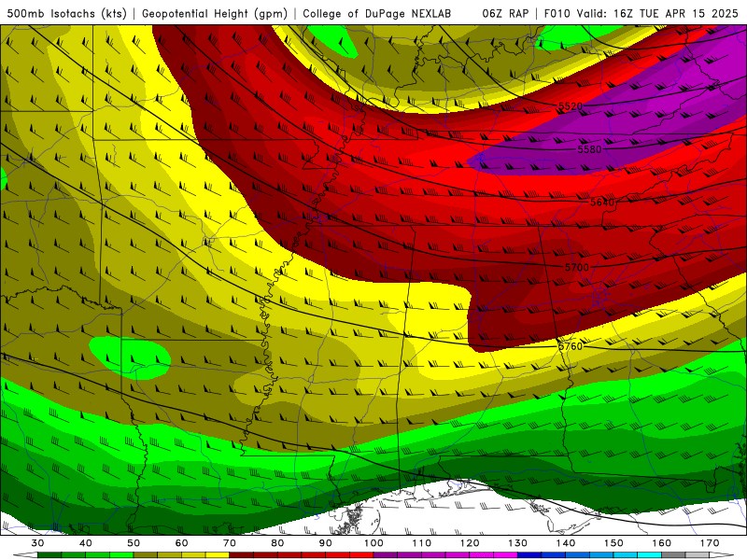
Task: Click the 80 value on color scale
Action: point(277,543)
